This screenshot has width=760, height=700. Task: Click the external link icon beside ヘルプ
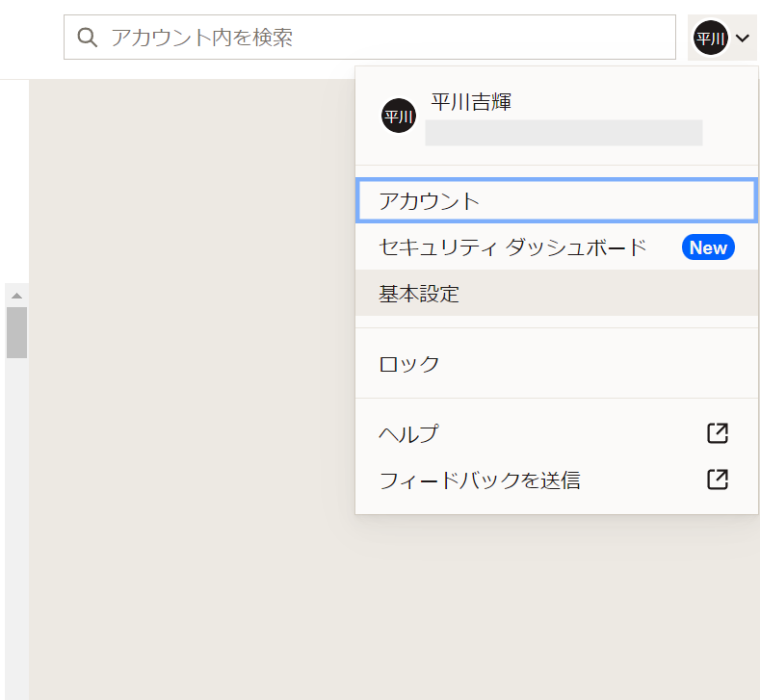click(718, 433)
